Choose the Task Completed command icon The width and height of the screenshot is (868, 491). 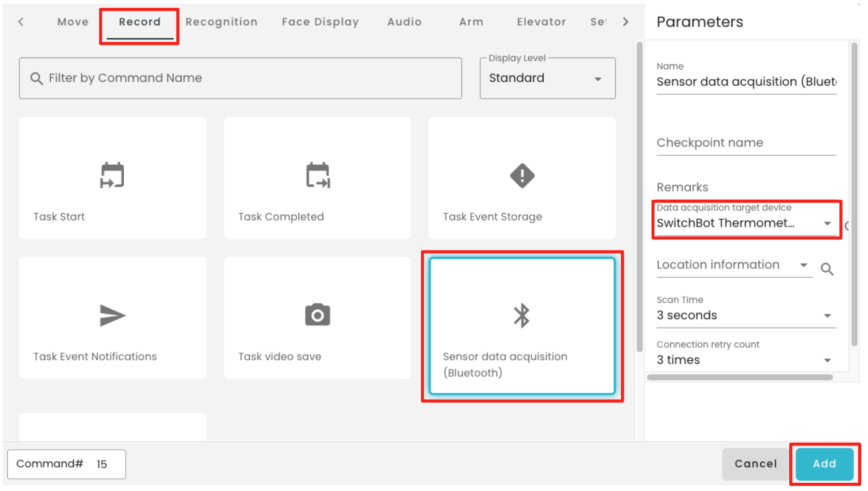click(x=318, y=175)
